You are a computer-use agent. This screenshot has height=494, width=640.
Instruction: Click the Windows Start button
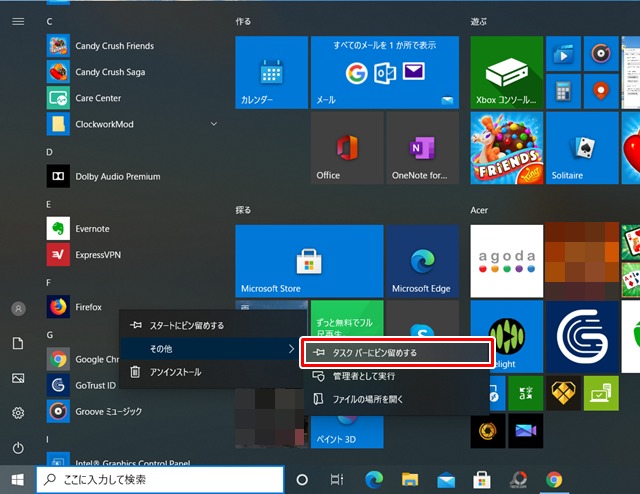coord(17,480)
